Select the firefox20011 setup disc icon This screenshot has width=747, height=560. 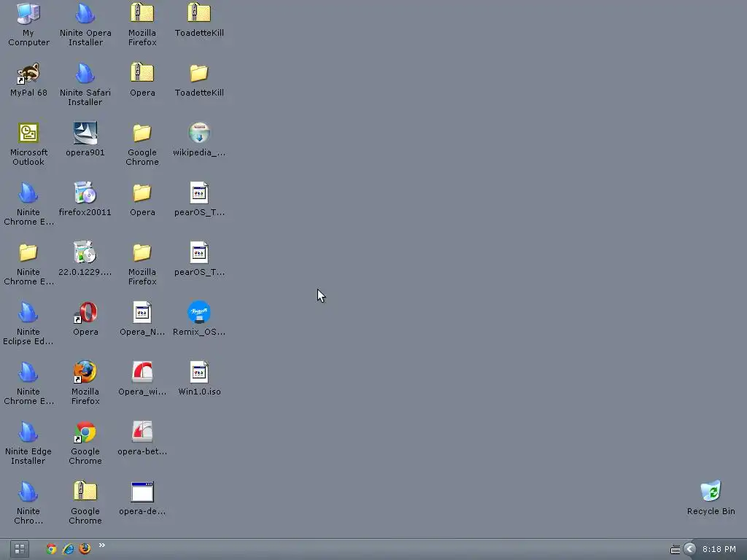pos(85,192)
